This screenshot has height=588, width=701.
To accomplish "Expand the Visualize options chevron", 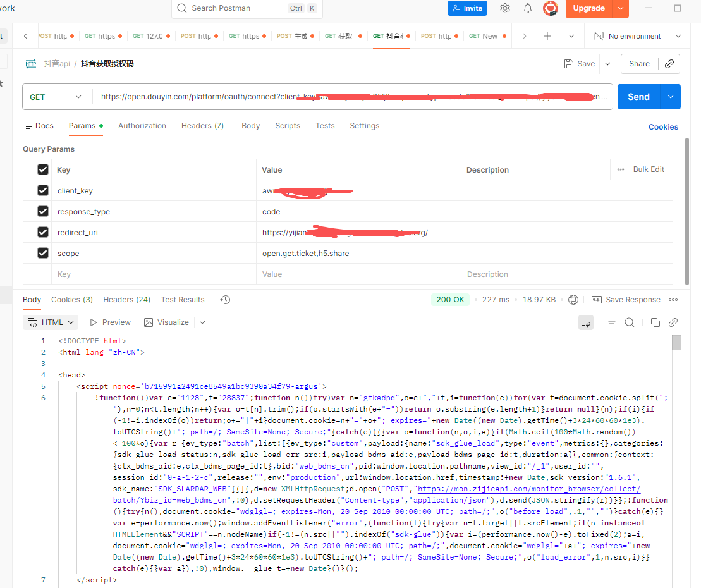I will point(202,322).
